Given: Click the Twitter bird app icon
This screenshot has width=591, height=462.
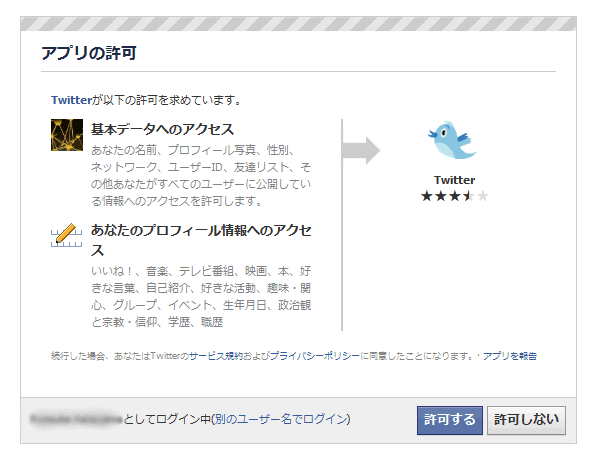Looking at the screenshot, I should tap(453, 140).
